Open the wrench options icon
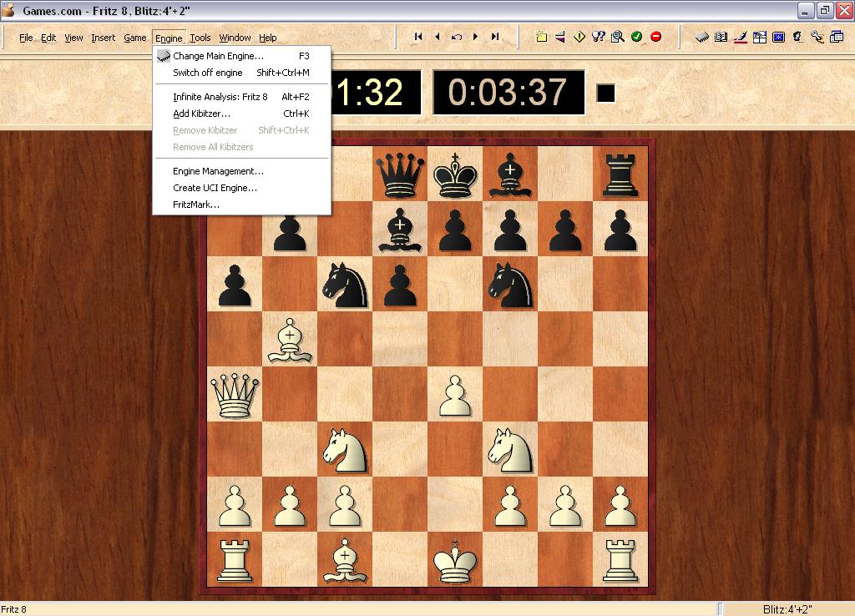 817,37
